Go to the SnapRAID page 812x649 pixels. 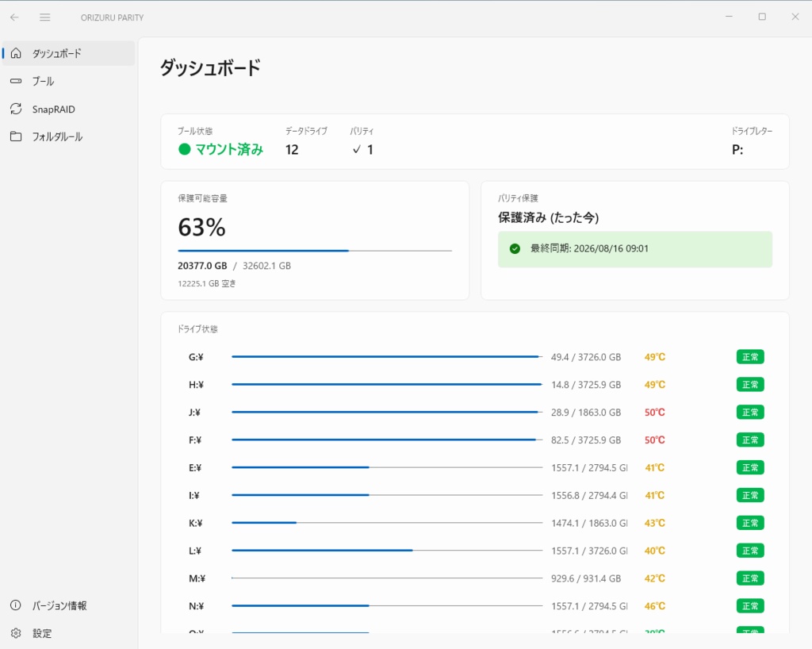(68, 109)
